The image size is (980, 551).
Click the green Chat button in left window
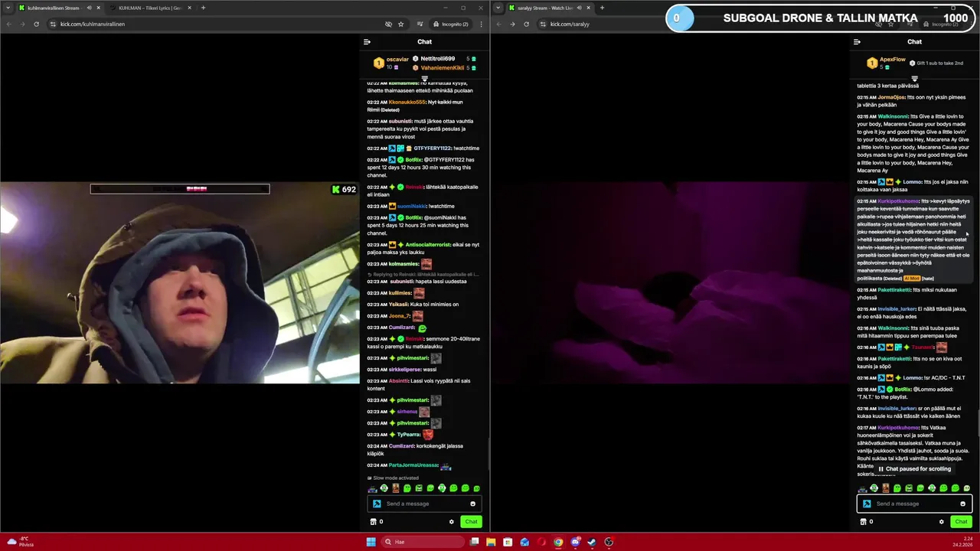[x=471, y=522]
